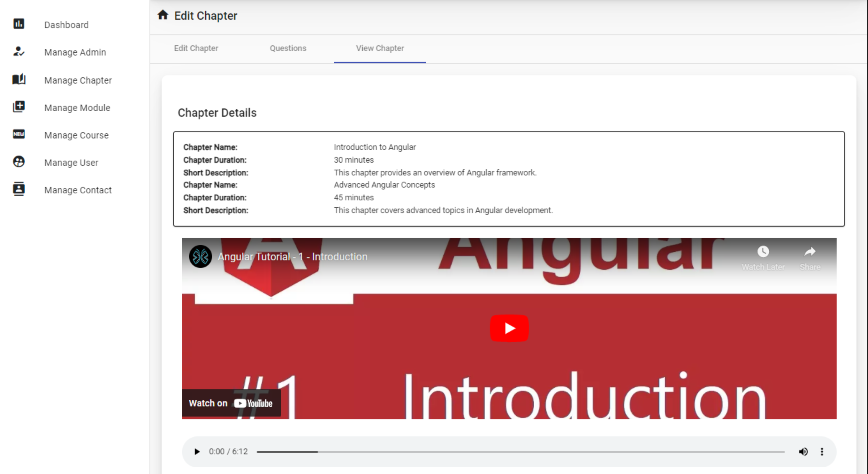Open the Angular Tutorial video title link

(292, 256)
